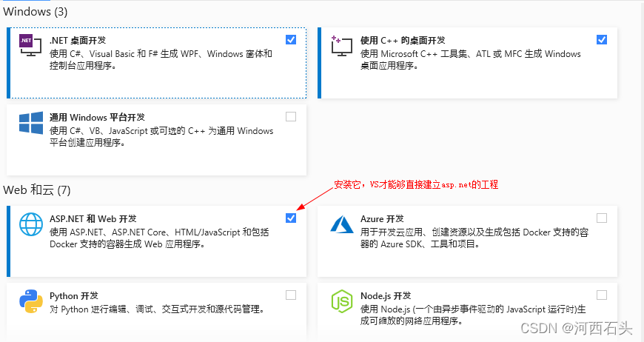Click the Azure logo icon
644x342 pixels.
click(342, 224)
